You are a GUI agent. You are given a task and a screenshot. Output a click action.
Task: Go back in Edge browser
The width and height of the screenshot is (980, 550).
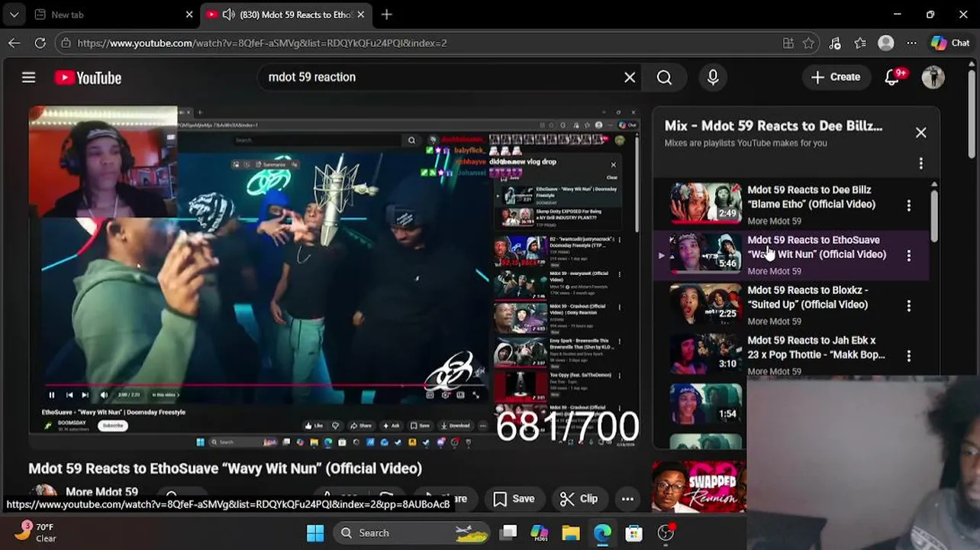pyautogui.click(x=15, y=43)
